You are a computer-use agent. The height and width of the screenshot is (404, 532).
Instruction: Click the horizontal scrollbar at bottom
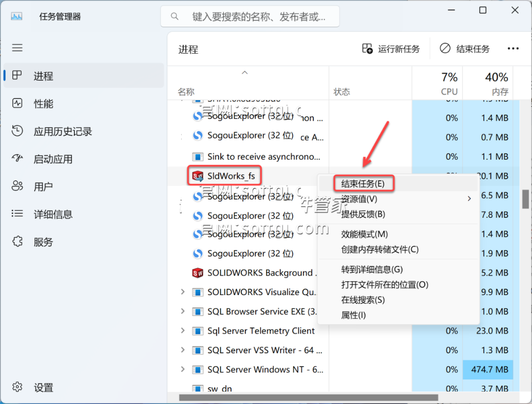point(308,397)
